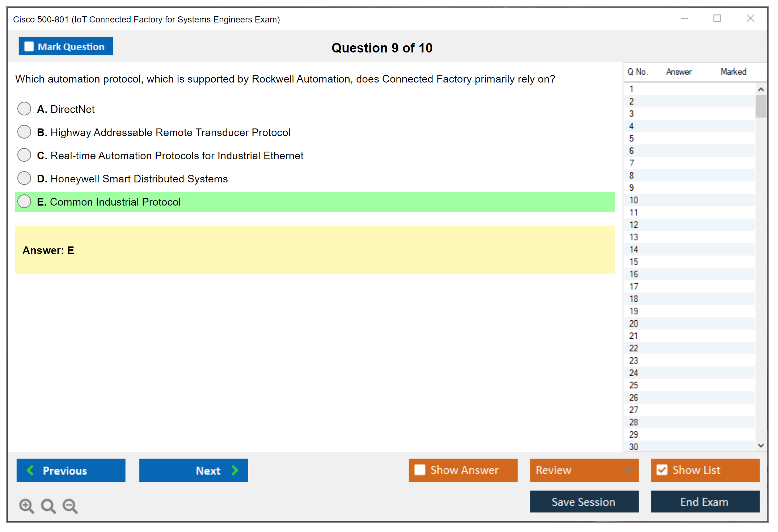
Task: Click the green right arrow on Next
Action: 235,470
